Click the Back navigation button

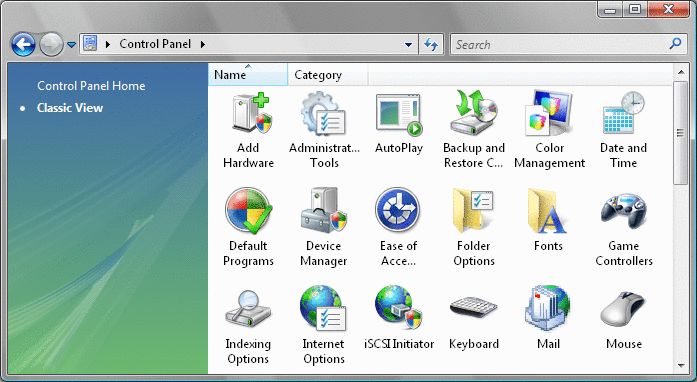click(x=23, y=44)
